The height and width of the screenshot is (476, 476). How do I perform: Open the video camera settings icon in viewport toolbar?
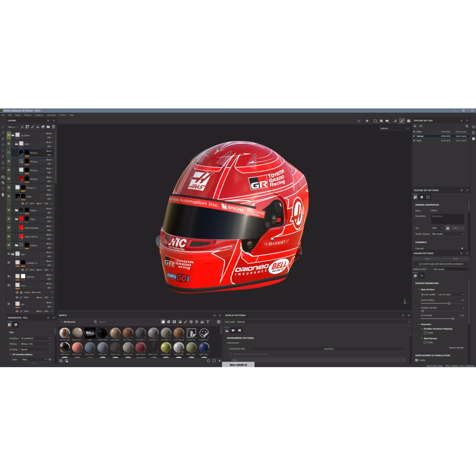click(387, 121)
